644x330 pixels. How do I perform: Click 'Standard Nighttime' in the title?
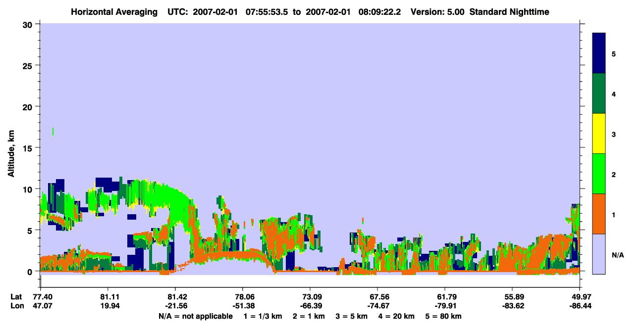point(509,11)
